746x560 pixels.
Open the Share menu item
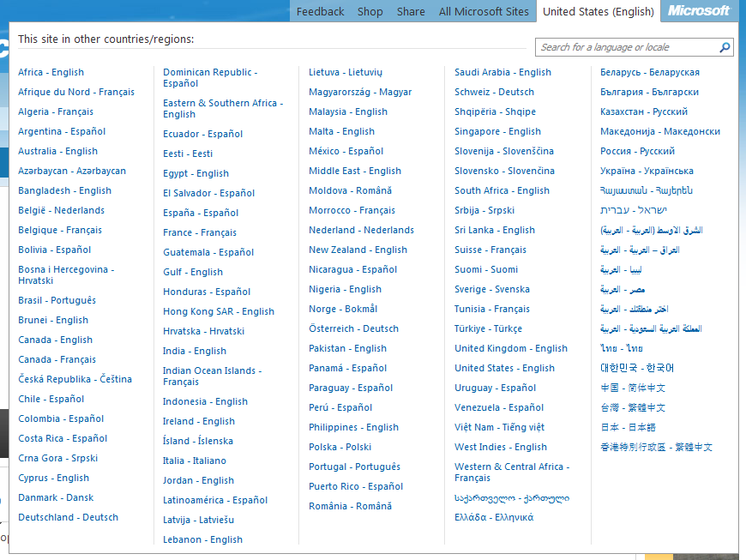pyautogui.click(x=411, y=11)
